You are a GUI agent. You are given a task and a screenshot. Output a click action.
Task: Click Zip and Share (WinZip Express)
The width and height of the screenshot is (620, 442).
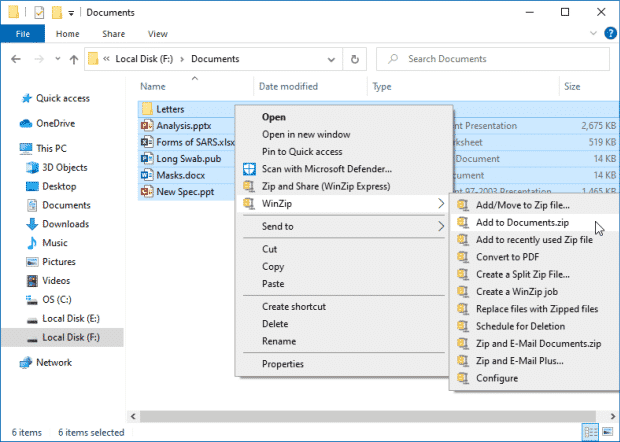[x=326, y=186]
